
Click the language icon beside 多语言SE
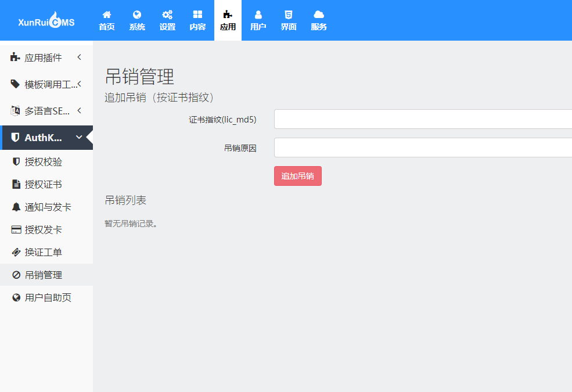pyautogui.click(x=15, y=111)
